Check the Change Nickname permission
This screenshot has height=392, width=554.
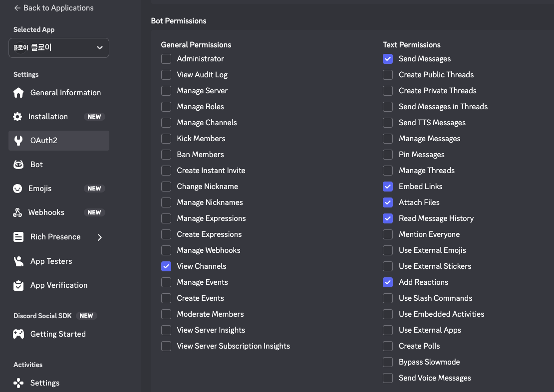click(166, 187)
